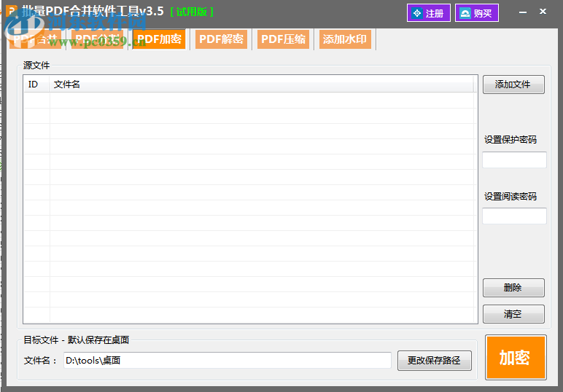
Task: Click the register button's target icon
Action: 417,13
